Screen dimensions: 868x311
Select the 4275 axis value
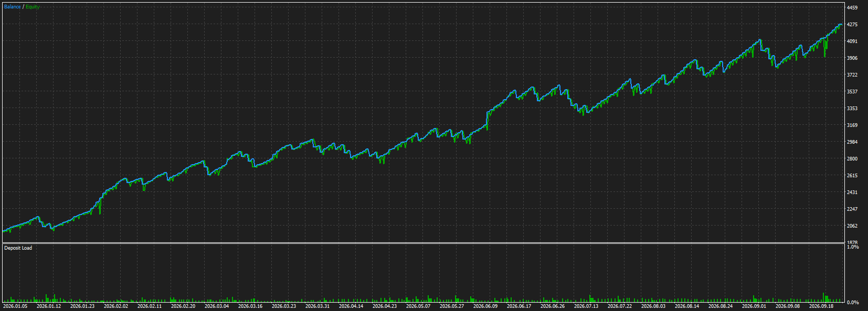tap(852, 25)
